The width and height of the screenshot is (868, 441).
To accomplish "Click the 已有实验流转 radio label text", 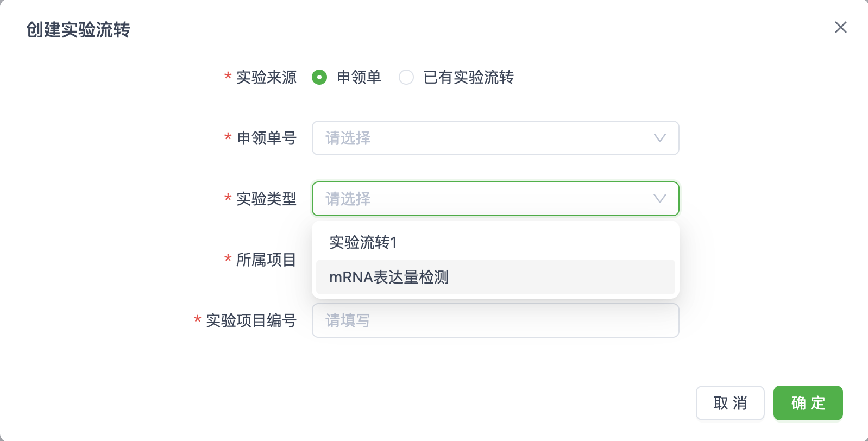I will 468,77.
